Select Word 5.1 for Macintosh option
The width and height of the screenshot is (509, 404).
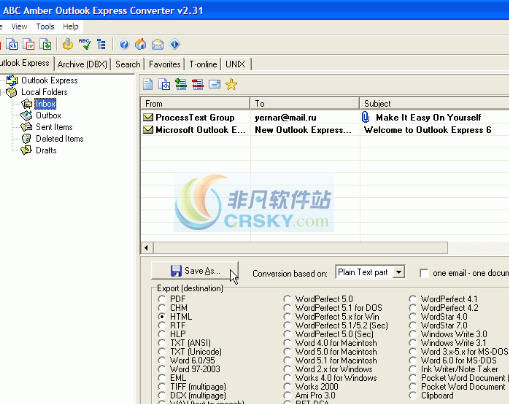[x=287, y=360]
